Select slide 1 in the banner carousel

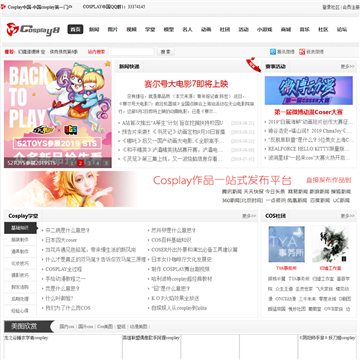[x=71, y=163]
